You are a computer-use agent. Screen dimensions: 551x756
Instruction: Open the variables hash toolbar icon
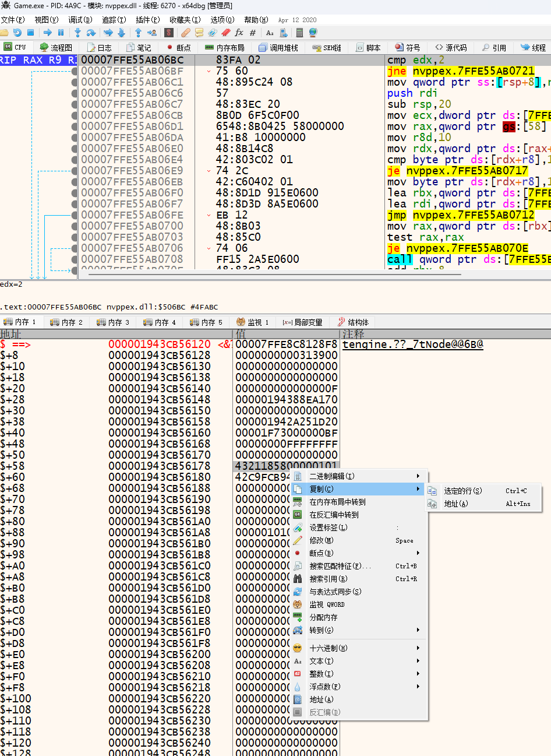(253, 33)
